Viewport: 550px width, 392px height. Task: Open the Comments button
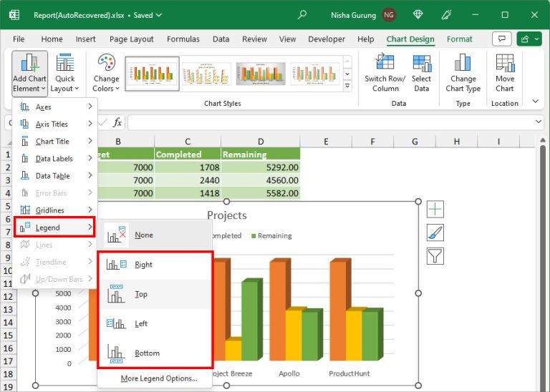[502, 39]
